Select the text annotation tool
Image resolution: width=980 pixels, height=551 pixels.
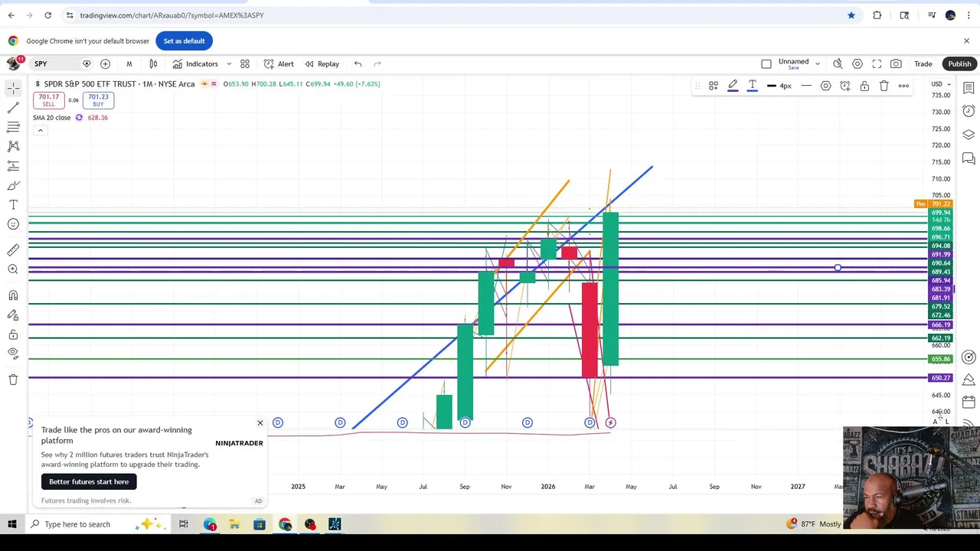[x=13, y=204]
